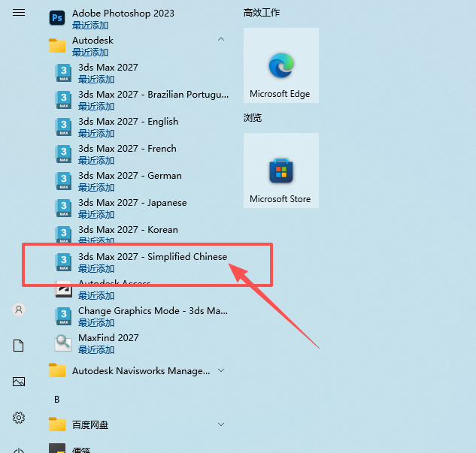
Task: Click the 3ds Max 2027 Brazilian Portuguese icon
Action: tap(63, 100)
